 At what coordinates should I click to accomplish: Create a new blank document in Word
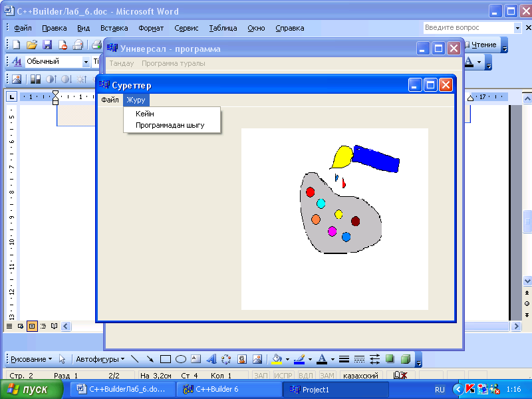[x=16, y=45]
